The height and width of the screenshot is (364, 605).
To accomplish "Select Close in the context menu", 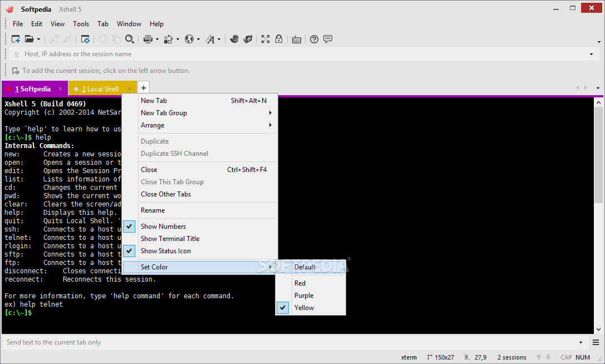I will (x=200, y=170).
